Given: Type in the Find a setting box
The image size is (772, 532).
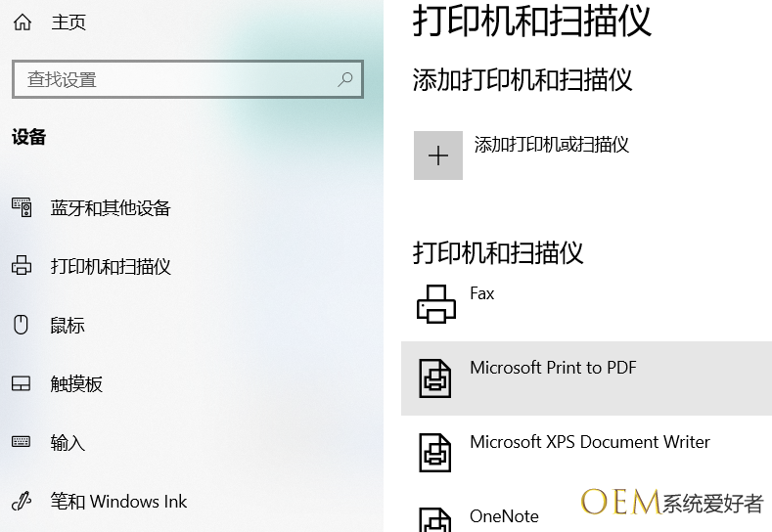Looking at the screenshot, I should tap(176, 79).
